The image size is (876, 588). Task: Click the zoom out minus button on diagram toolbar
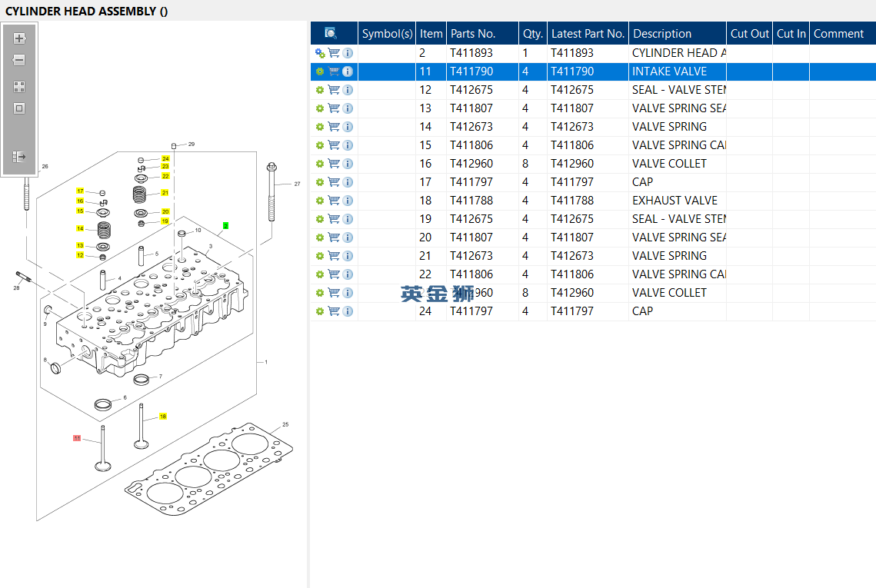19,60
